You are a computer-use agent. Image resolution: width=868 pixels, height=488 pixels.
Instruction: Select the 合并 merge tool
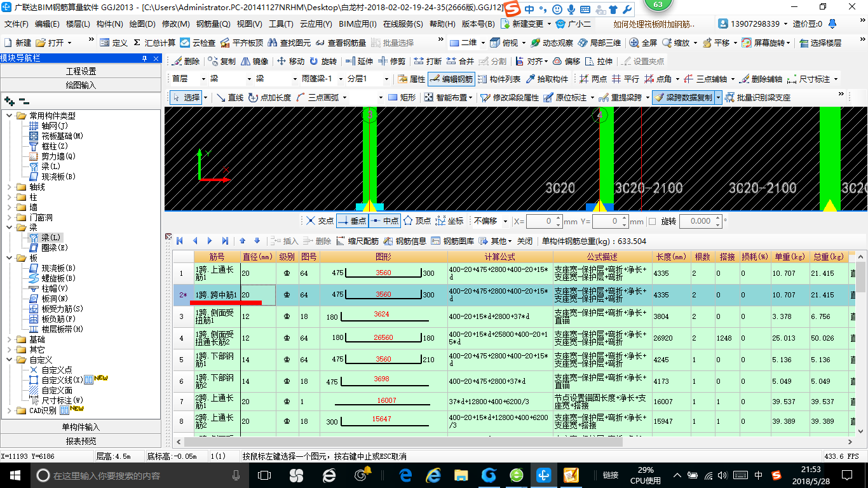460,62
